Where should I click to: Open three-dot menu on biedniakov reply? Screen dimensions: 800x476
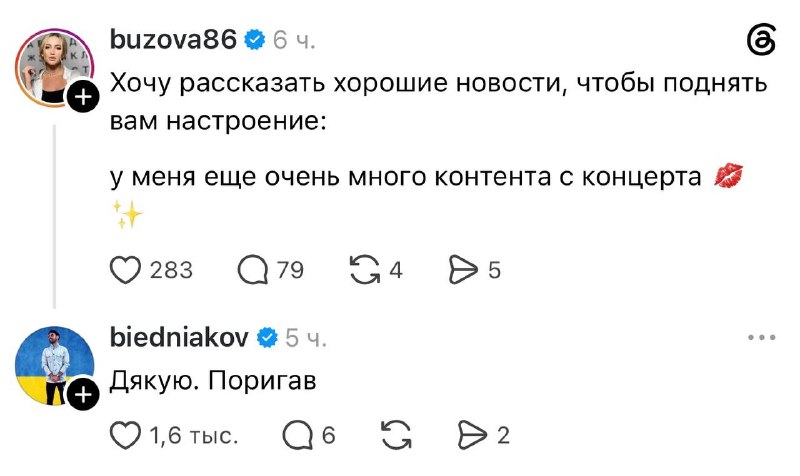[762, 337]
